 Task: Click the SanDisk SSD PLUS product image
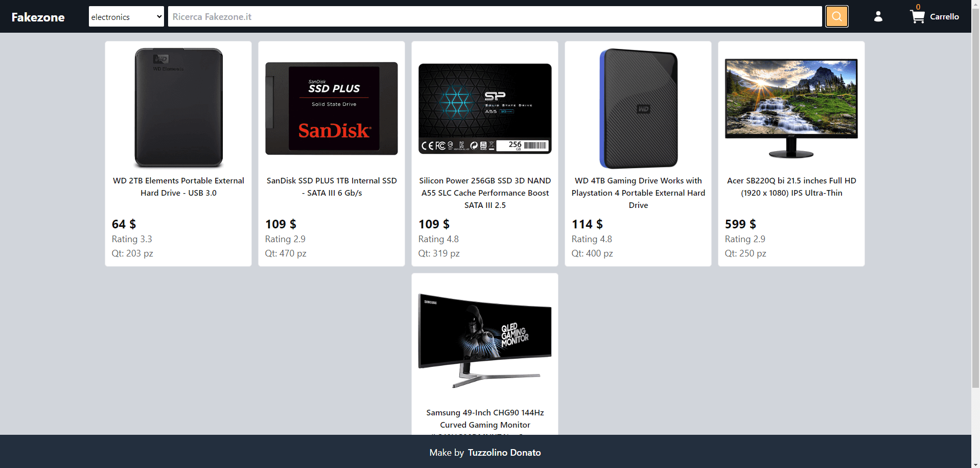332,108
